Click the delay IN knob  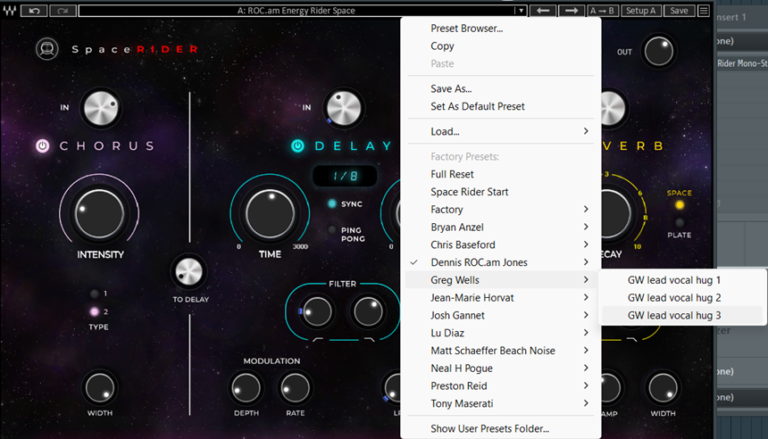coord(344,108)
